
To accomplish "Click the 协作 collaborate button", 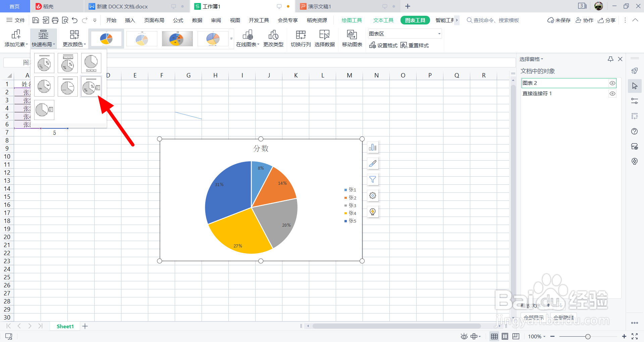I will tap(585, 20).
